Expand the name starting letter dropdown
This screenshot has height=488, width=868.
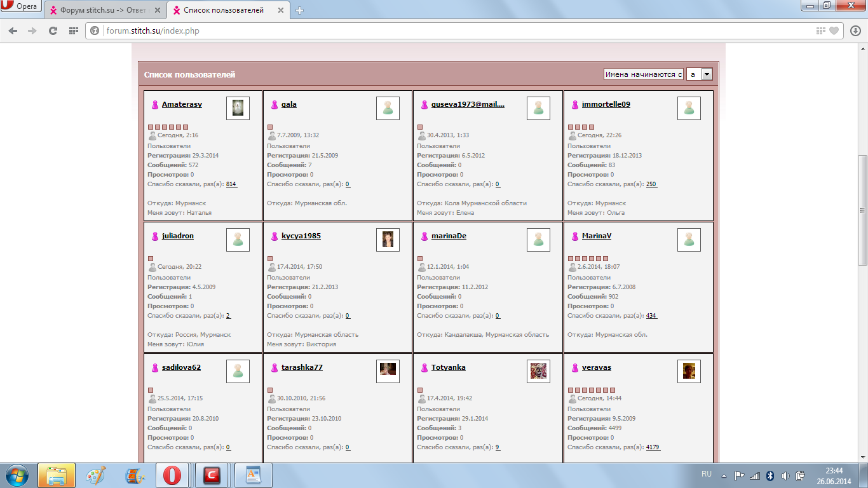tap(706, 74)
